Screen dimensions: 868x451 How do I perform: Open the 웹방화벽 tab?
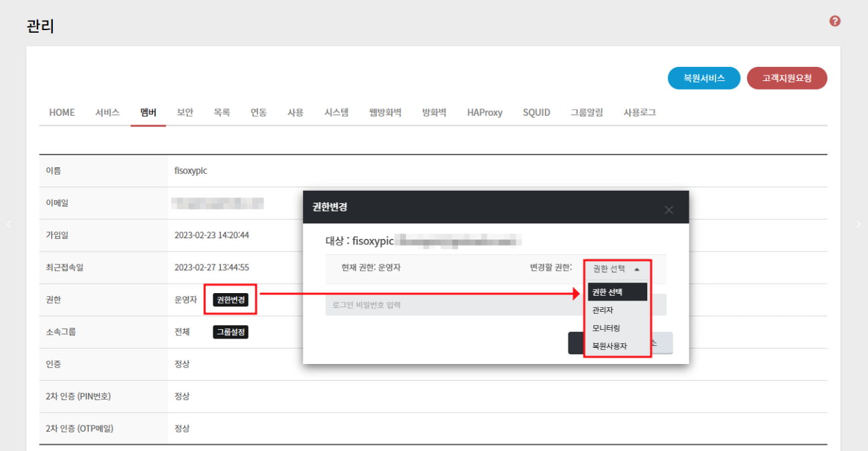385,112
